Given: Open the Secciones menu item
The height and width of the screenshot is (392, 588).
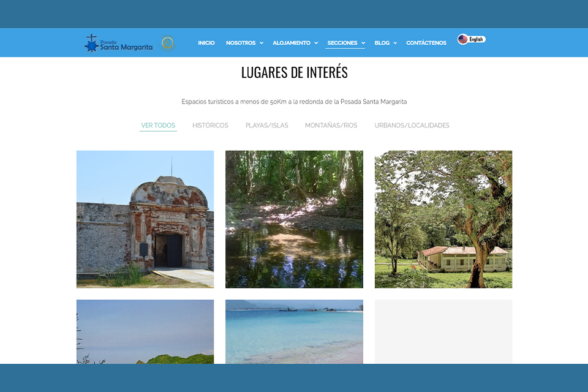Looking at the screenshot, I should (342, 43).
